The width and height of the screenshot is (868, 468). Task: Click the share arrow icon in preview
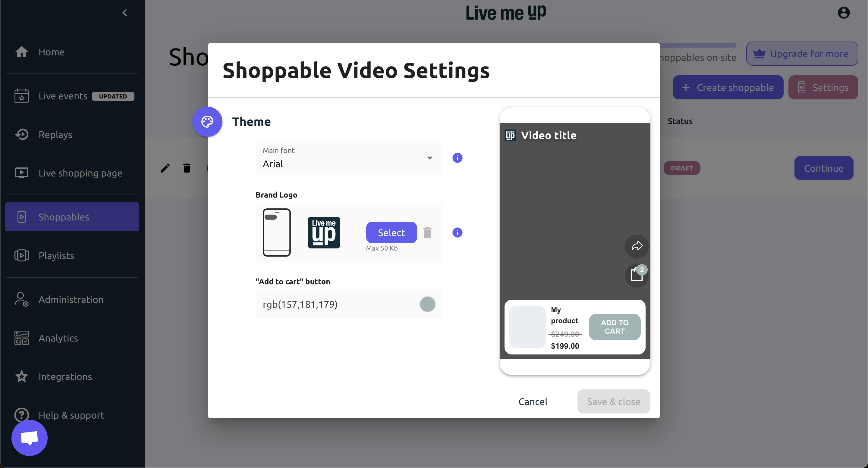coord(637,246)
